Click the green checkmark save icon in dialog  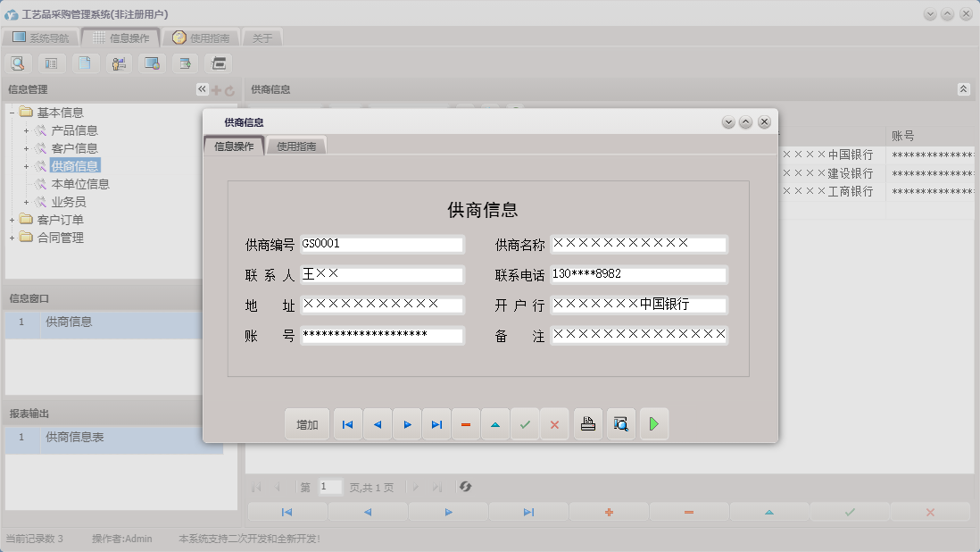(525, 424)
